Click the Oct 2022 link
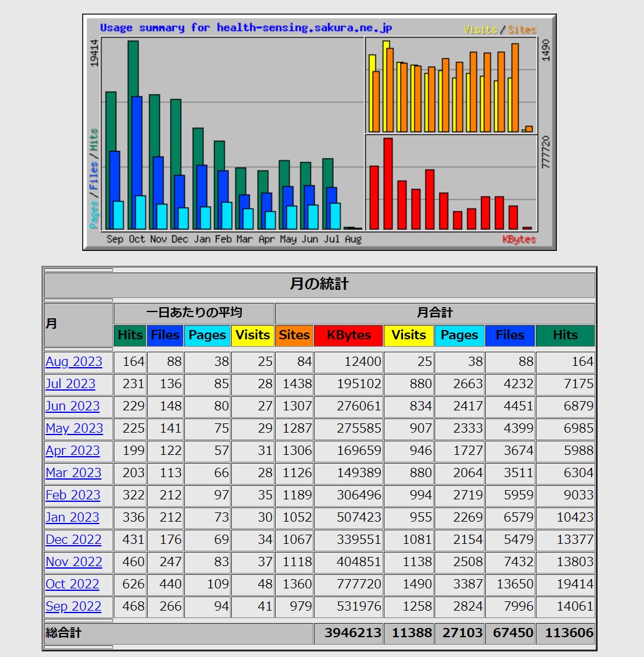Screen dimensions: 644x657 coord(72,584)
